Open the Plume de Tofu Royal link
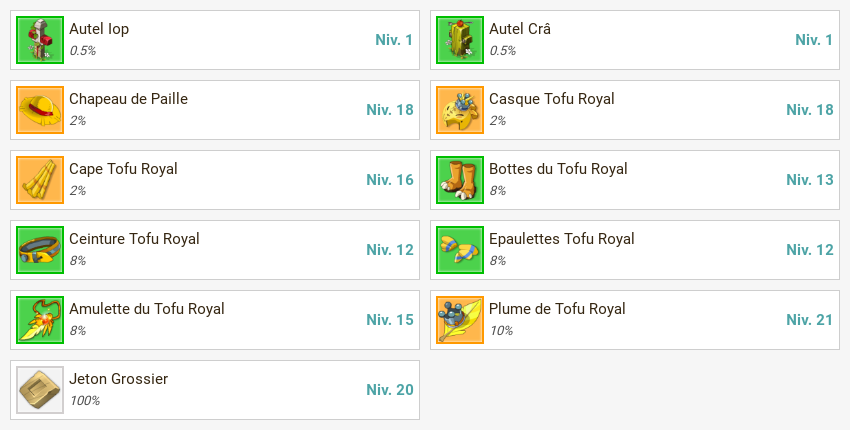 [557, 309]
